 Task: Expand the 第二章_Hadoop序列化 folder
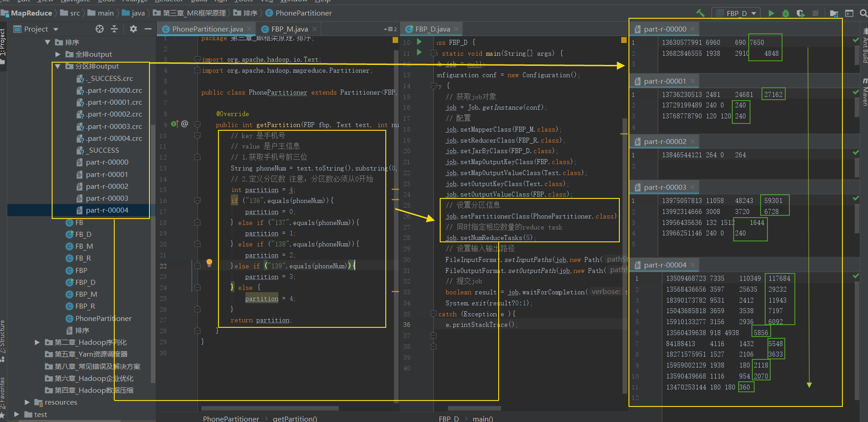pyautogui.click(x=37, y=342)
